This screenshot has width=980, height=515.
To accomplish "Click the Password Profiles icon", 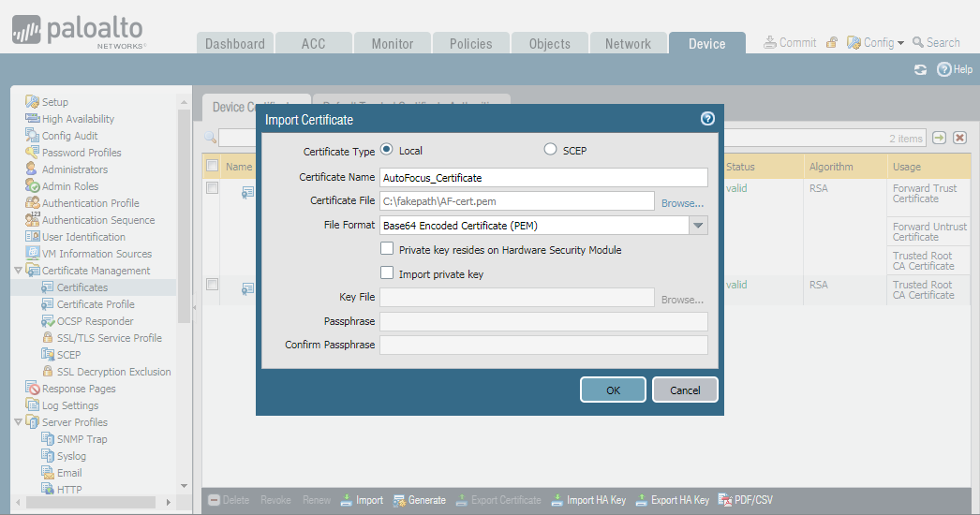I will coord(32,152).
